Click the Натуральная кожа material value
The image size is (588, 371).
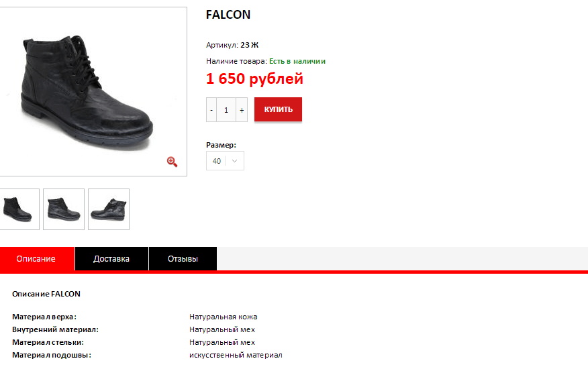(x=224, y=317)
